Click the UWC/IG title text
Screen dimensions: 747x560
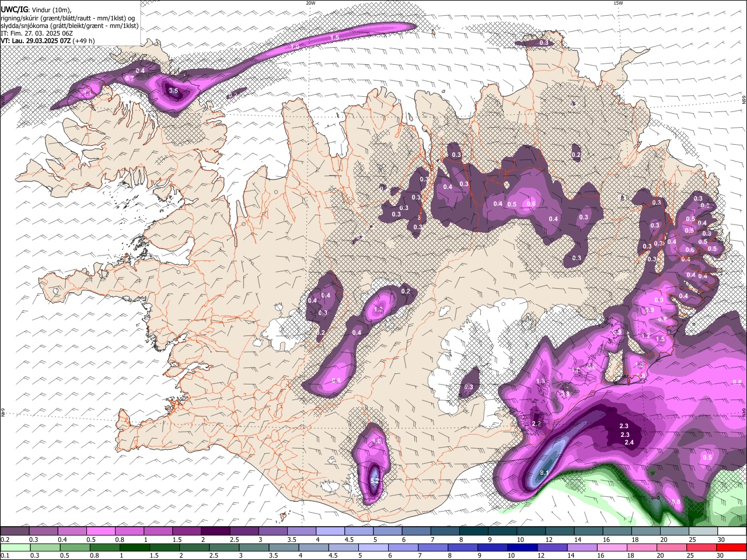click(x=13, y=9)
